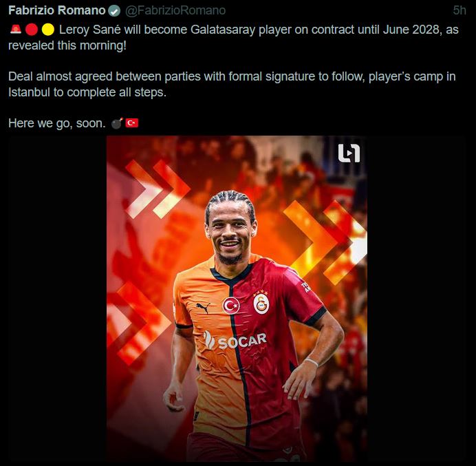The width and height of the screenshot is (476, 466).
Task: Click the Galatasaray crest on the jersey
Action: tap(261, 303)
